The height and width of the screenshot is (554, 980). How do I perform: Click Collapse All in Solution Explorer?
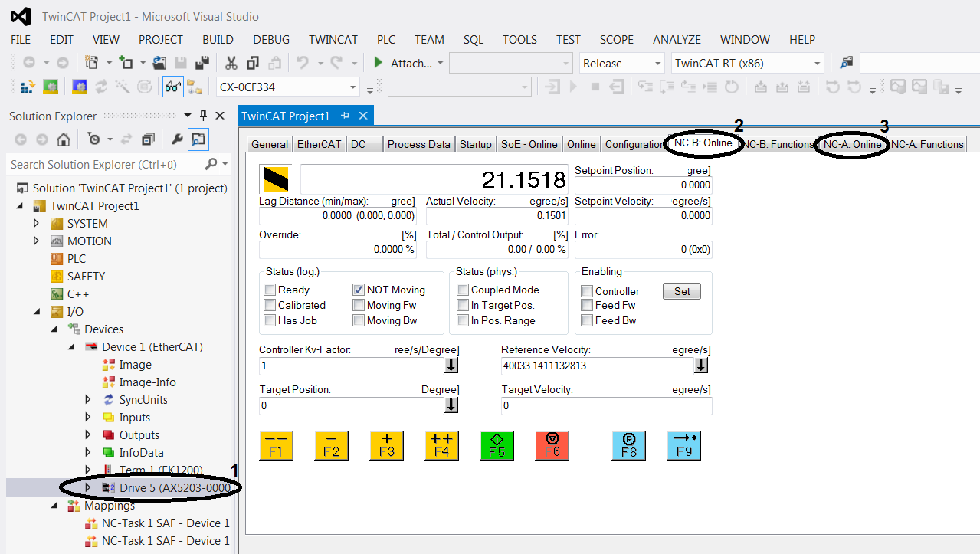pos(148,139)
